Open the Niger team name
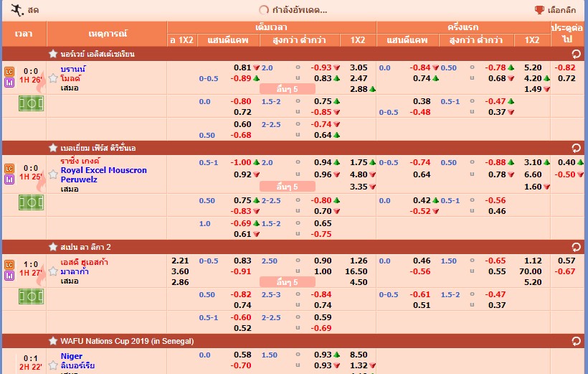Image resolution: width=588 pixels, height=374 pixels. [72, 356]
